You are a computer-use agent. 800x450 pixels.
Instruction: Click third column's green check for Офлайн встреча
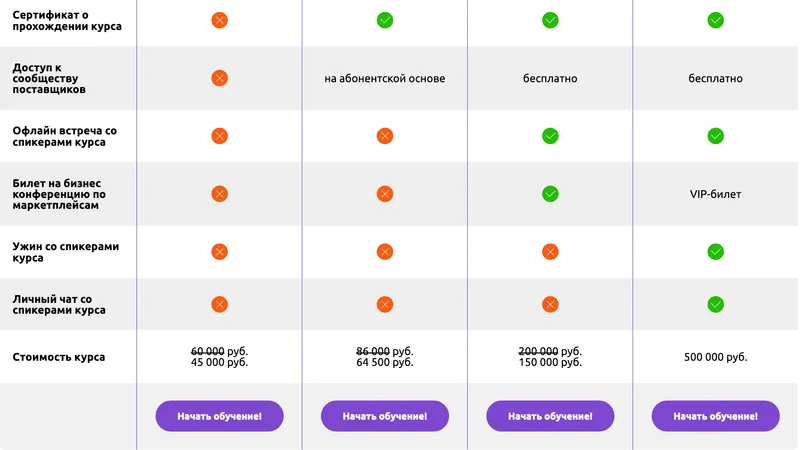click(550, 136)
